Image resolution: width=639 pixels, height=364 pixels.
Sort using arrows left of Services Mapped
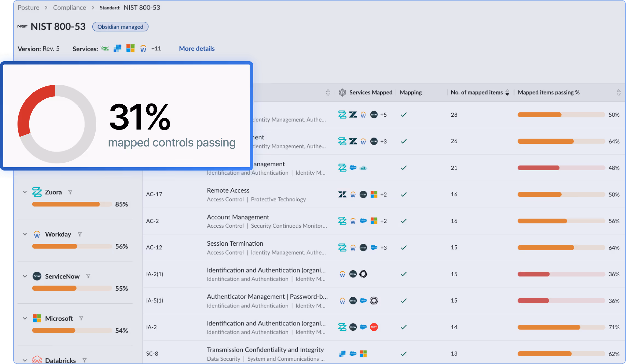pos(328,92)
